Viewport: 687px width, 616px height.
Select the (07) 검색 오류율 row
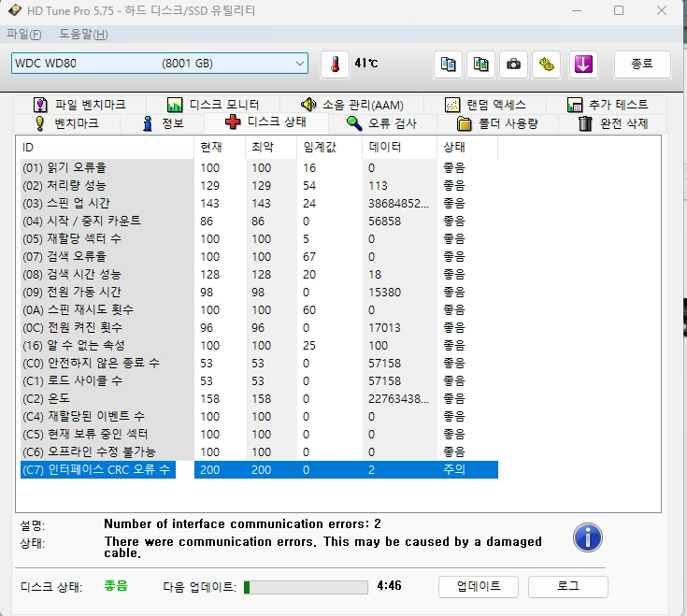[x=259, y=257]
